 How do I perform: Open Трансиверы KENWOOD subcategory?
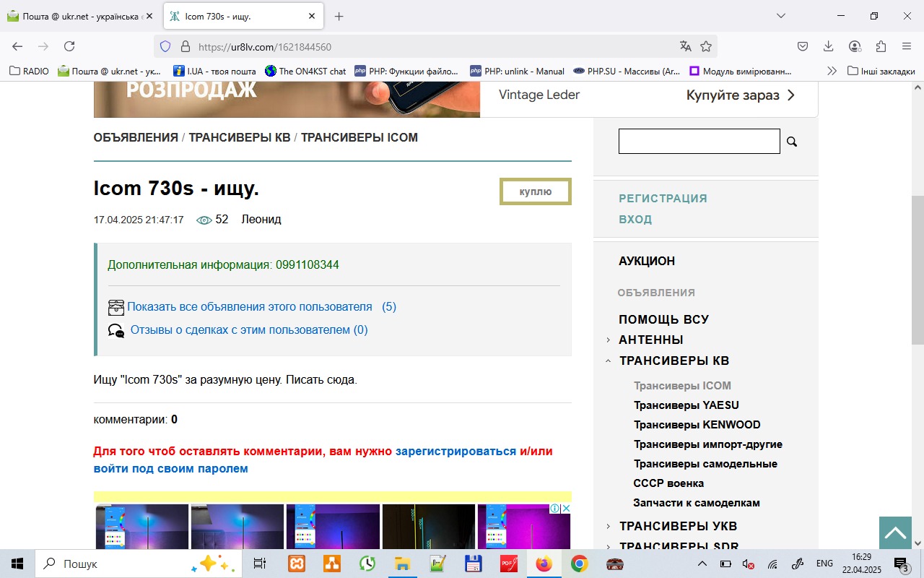[x=697, y=425]
